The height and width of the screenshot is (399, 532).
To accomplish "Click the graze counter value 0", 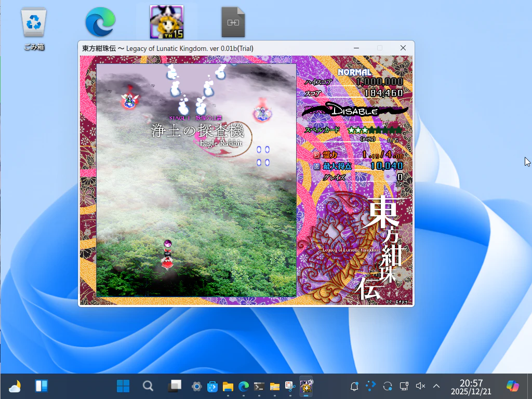I will [x=400, y=177].
